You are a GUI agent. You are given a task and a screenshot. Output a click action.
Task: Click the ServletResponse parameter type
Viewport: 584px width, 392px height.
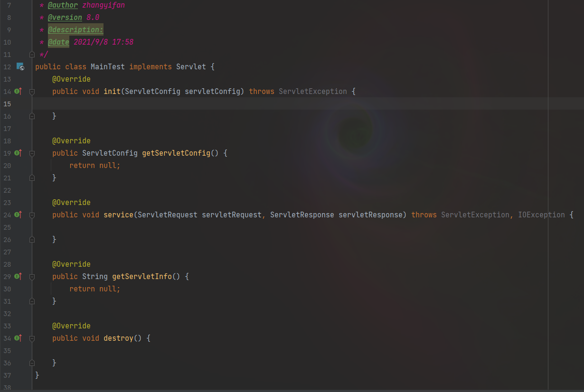pos(302,215)
